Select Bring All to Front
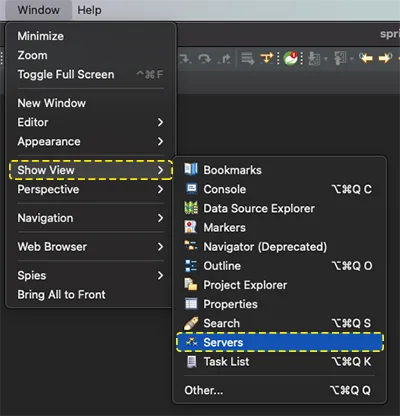This screenshot has height=416, width=400. pos(90,295)
